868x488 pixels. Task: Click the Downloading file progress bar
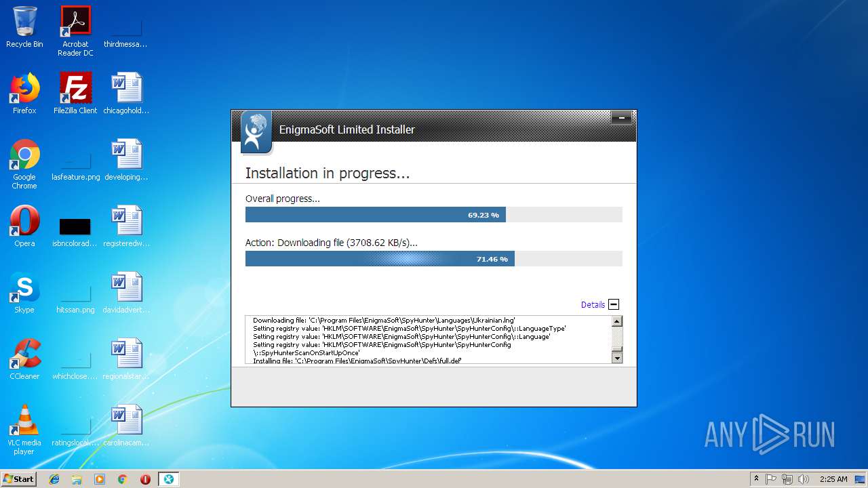[433, 259]
